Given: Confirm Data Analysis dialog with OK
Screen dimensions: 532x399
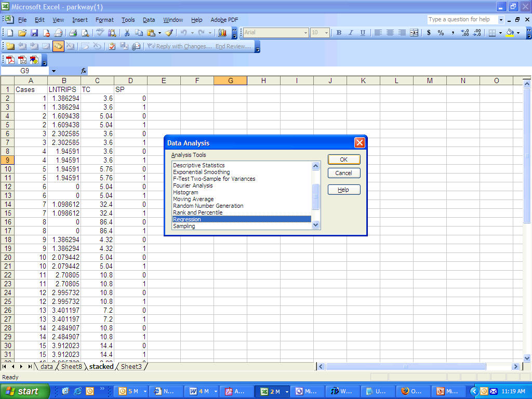Looking at the screenshot, I should tap(344, 159).
